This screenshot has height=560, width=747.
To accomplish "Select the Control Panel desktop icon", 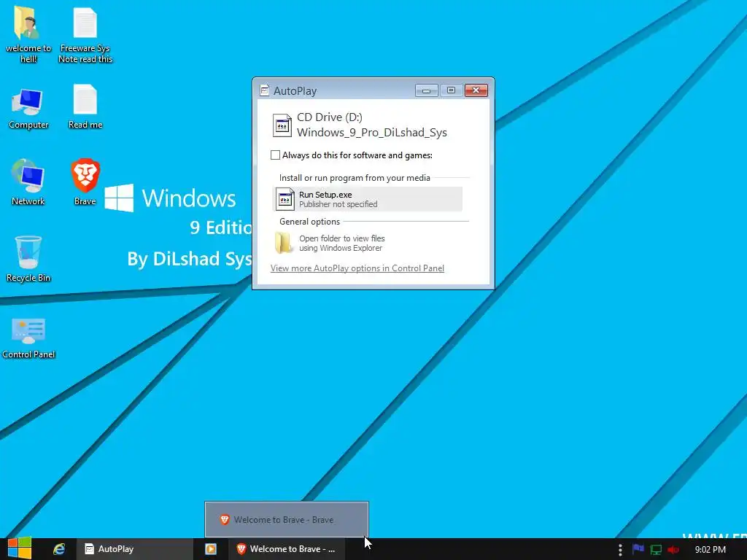I will pos(28,337).
